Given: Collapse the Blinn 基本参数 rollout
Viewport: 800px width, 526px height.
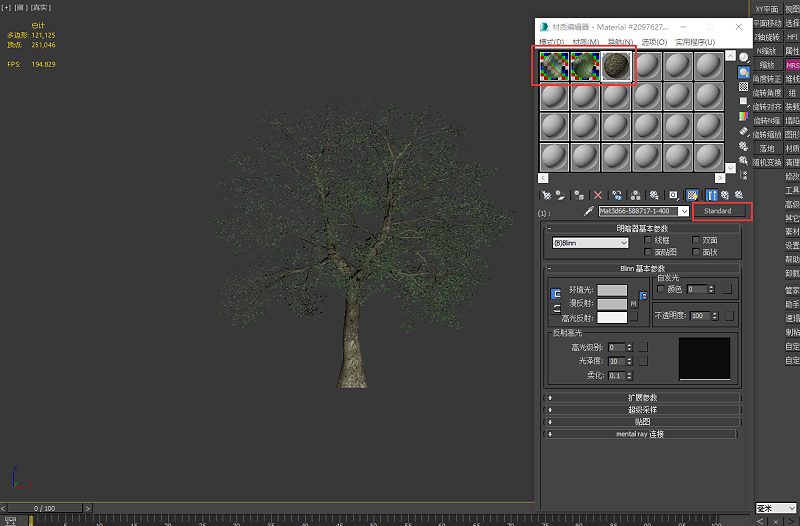Looking at the screenshot, I should click(643, 268).
